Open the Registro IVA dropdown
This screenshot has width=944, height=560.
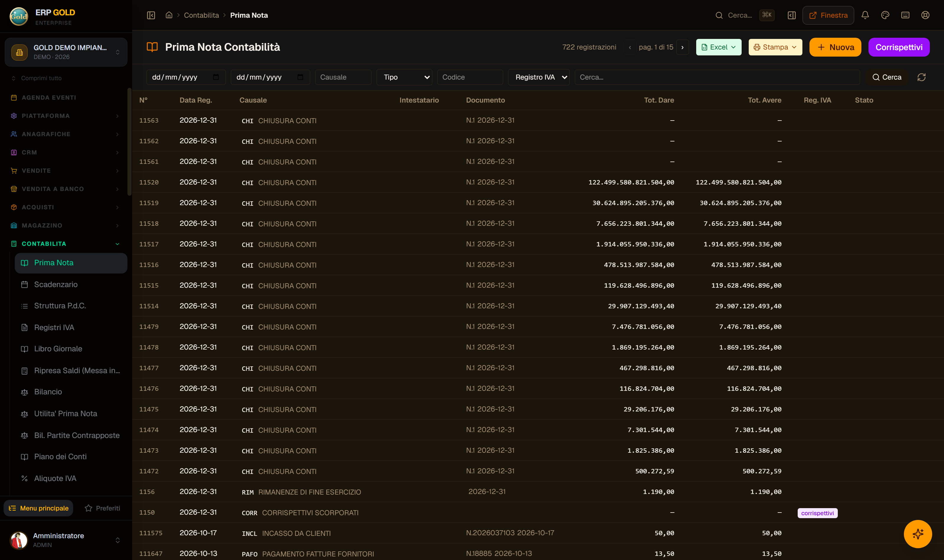(538, 77)
